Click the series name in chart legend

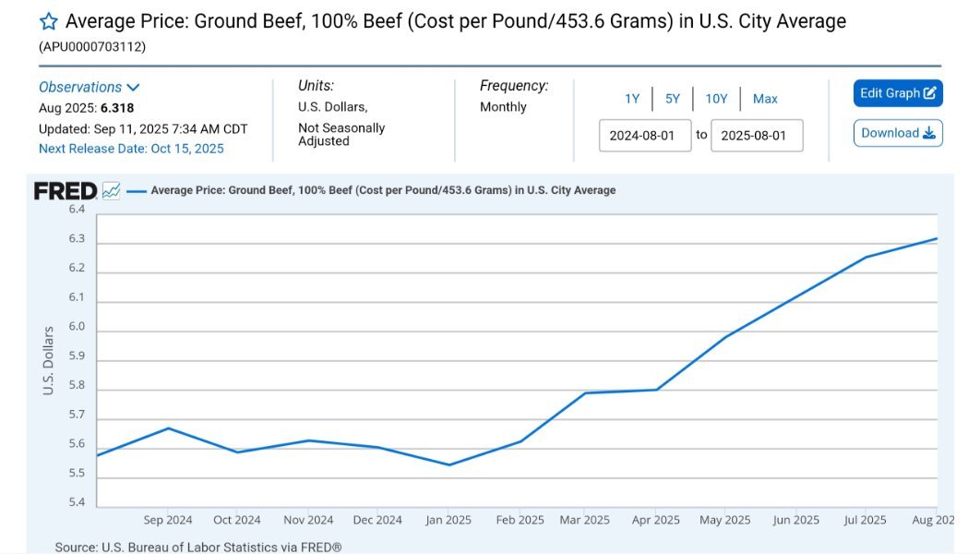tap(383, 191)
